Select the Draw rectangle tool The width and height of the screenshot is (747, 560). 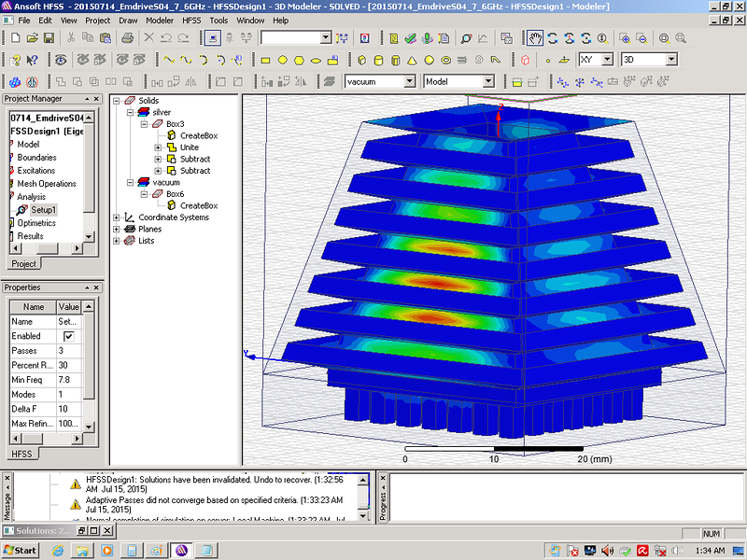click(x=266, y=60)
